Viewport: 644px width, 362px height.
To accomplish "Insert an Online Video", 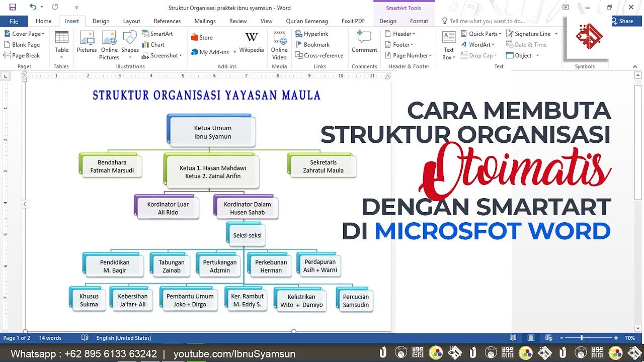I will (279, 46).
